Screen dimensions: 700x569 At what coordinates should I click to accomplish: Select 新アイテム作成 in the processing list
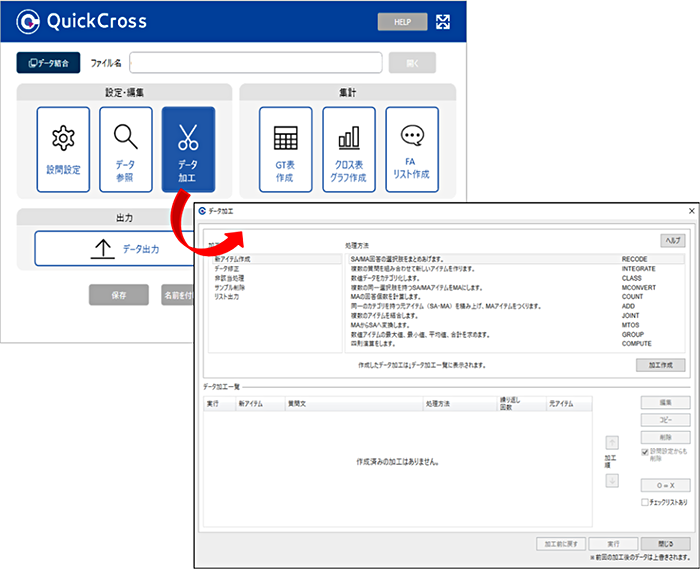[x=275, y=259]
